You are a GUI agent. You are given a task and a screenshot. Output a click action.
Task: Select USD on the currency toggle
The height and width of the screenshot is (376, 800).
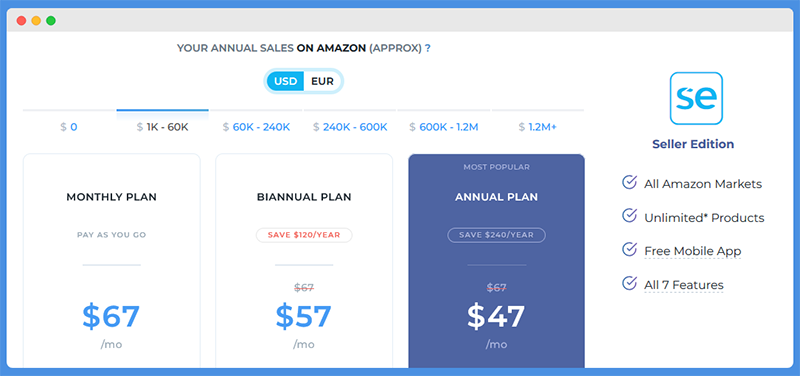(285, 81)
